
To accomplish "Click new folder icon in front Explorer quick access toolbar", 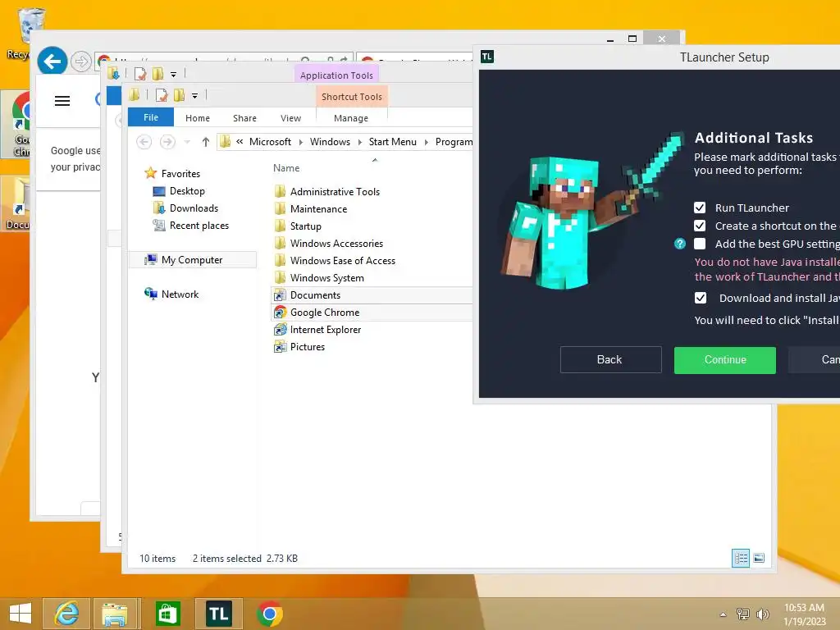I will click(x=179, y=95).
